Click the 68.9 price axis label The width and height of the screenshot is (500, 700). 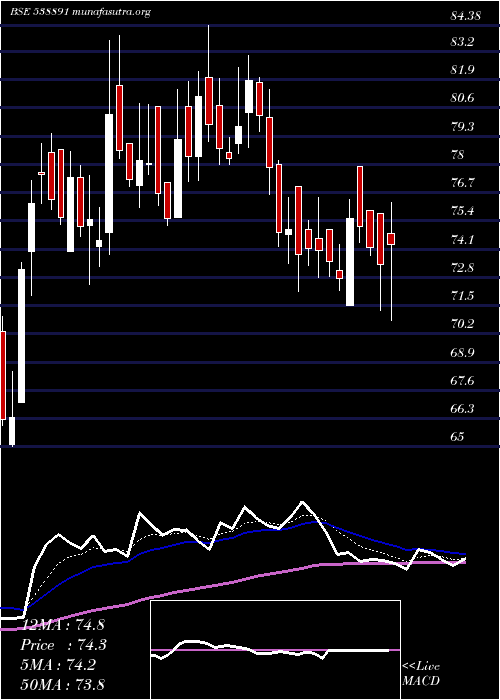click(x=463, y=352)
